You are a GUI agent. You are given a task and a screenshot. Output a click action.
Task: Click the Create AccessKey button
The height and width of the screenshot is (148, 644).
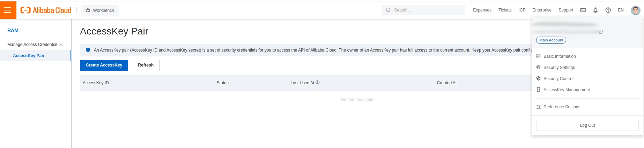coord(104,65)
